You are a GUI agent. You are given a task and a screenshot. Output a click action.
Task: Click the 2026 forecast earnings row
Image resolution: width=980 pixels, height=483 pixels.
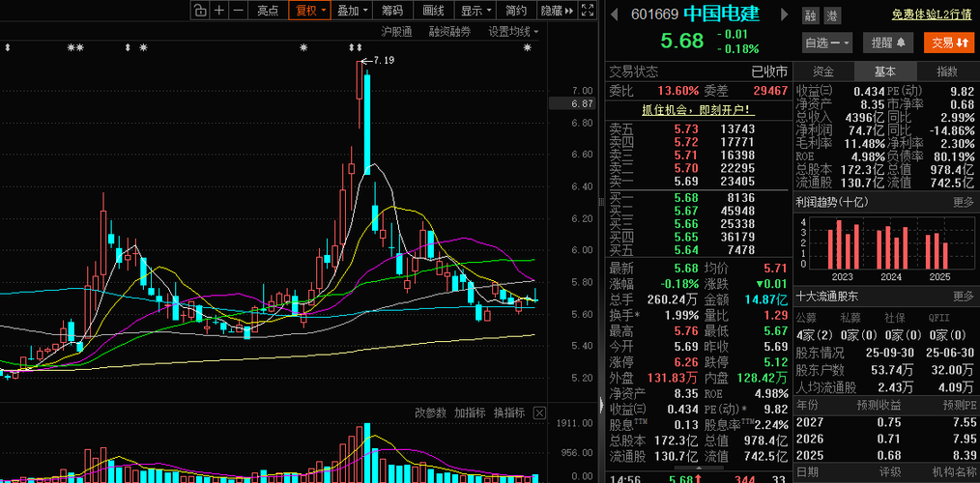tap(885, 439)
